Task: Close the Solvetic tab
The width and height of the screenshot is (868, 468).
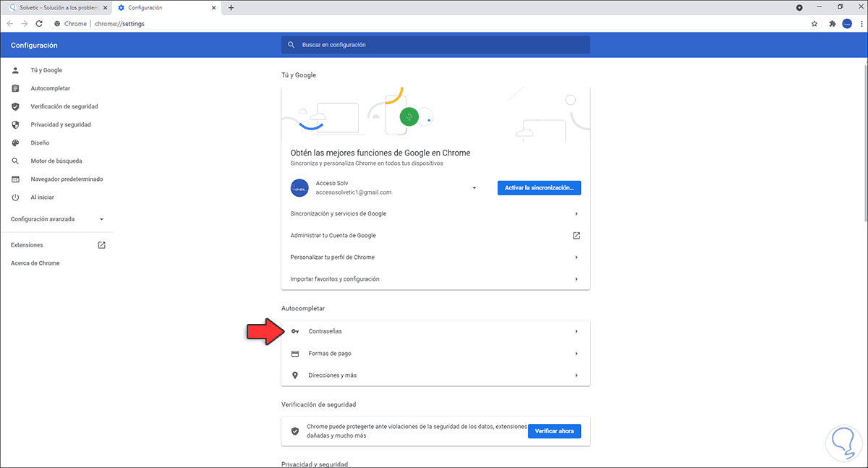Action: pyautogui.click(x=103, y=7)
